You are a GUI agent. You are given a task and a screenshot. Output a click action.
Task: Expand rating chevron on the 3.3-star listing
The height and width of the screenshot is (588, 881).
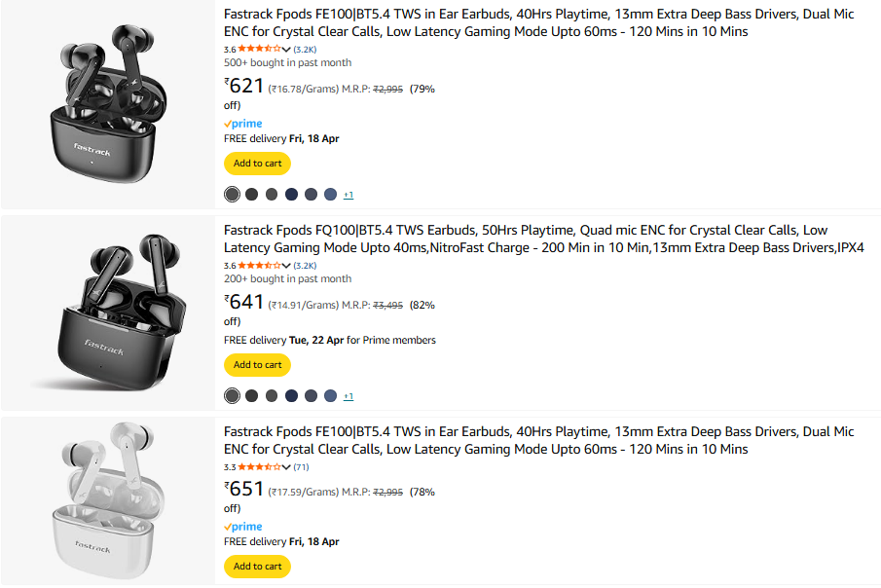click(286, 466)
